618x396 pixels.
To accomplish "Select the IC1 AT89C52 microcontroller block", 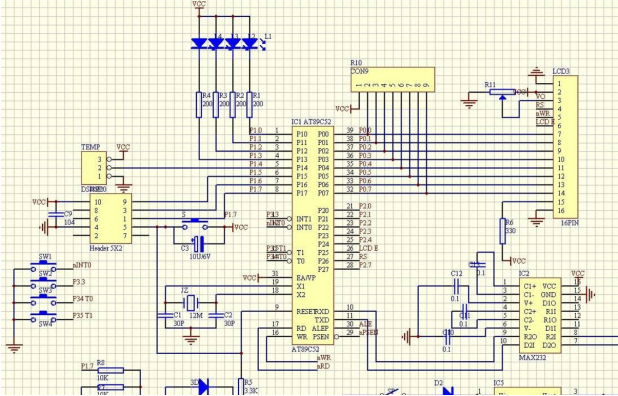I will [313, 235].
